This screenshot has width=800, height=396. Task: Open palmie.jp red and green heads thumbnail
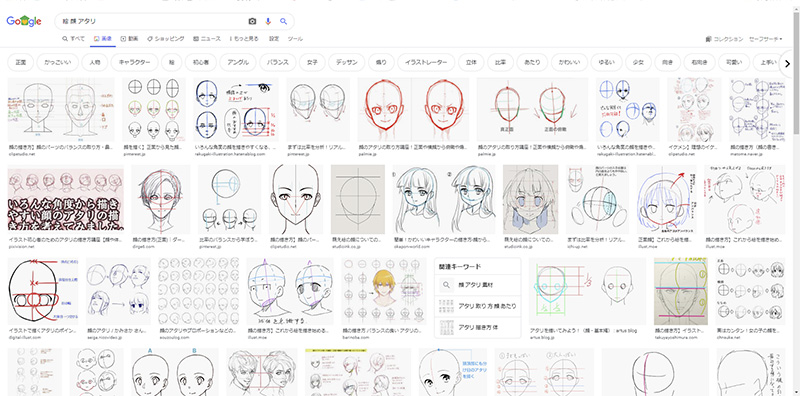(532, 109)
